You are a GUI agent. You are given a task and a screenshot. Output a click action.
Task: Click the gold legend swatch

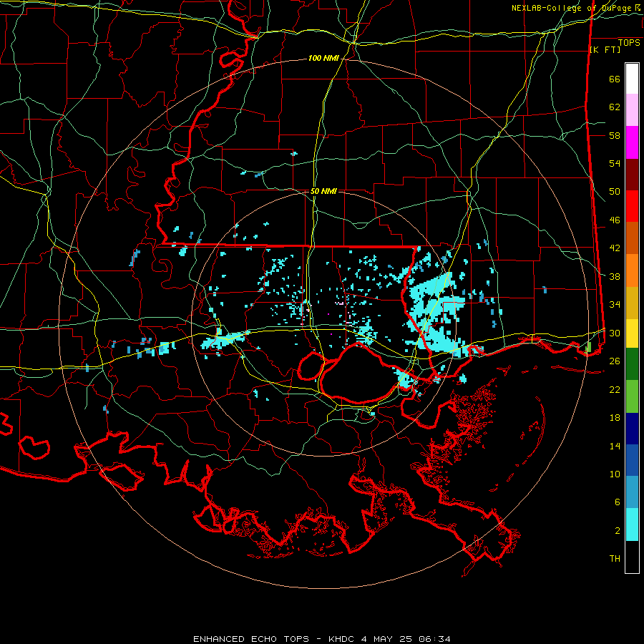[632, 303]
